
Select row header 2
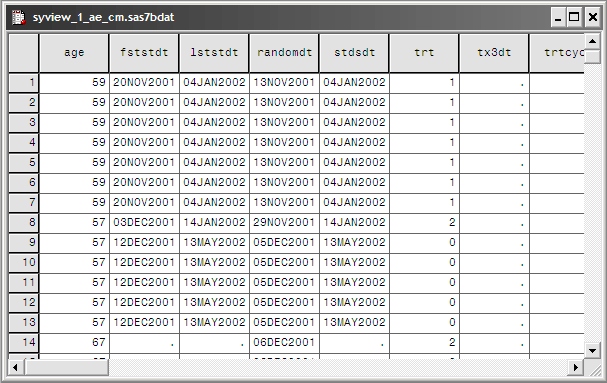tap(24, 103)
